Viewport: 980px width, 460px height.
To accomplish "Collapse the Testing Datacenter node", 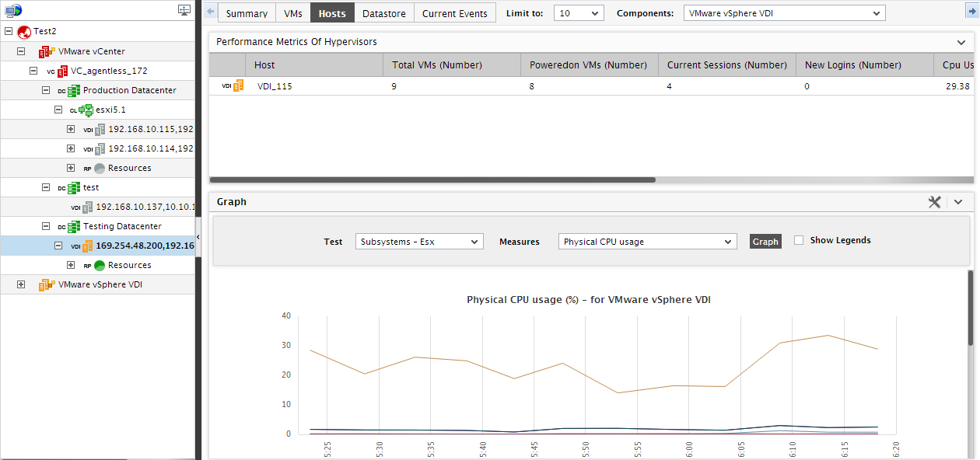I will pos(46,226).
